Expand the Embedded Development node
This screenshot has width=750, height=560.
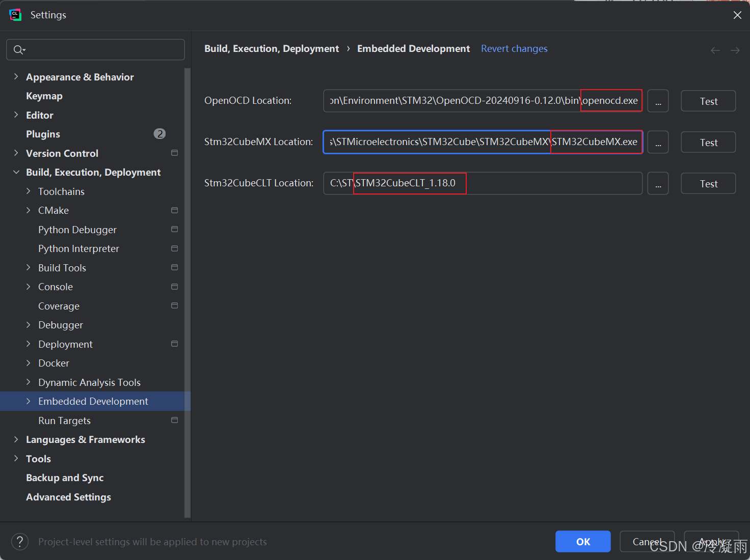[28, 401]
